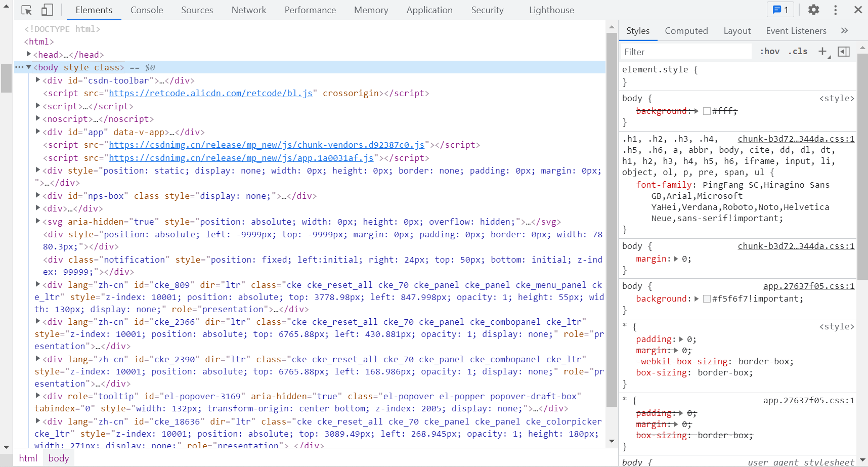Expand the nps-box div node
The height and width of the screenshot is (467, 868).
click(37, 195)
